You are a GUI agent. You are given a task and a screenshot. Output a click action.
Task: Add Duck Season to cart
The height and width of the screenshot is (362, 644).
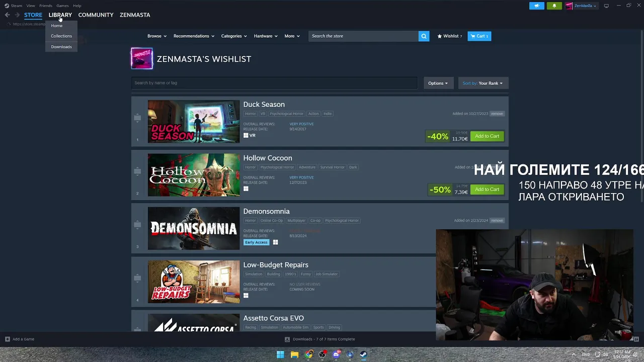pyautogui.click(x=487, y=136)
